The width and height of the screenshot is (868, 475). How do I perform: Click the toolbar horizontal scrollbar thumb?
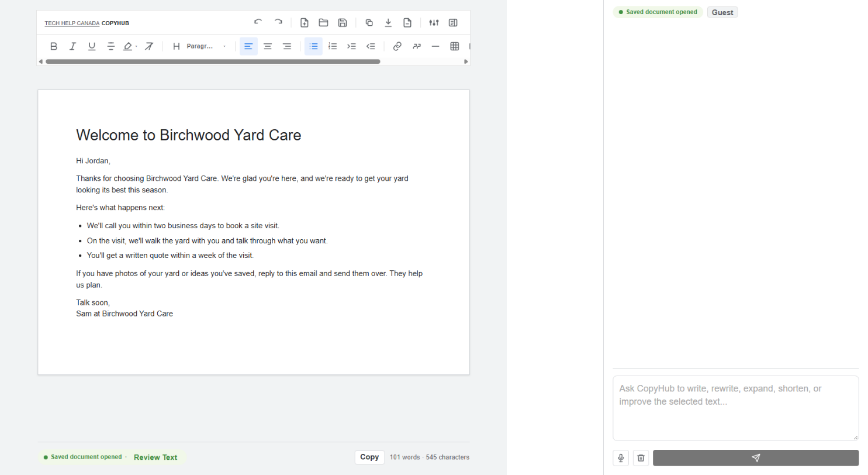tap(213, 61)
